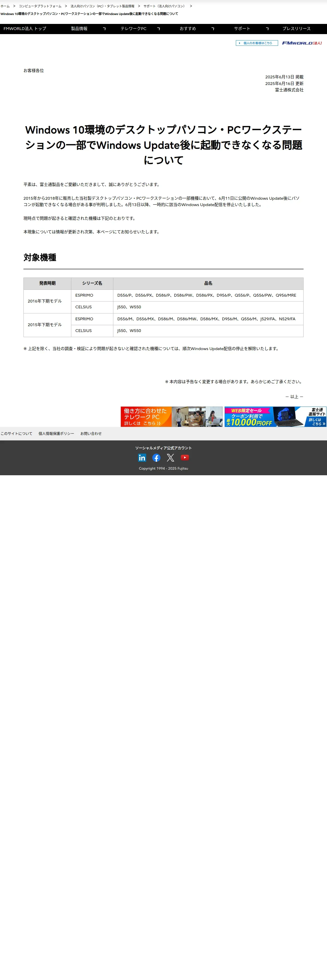Open the テレワークPC orange banner

click(x=172, y=416)
